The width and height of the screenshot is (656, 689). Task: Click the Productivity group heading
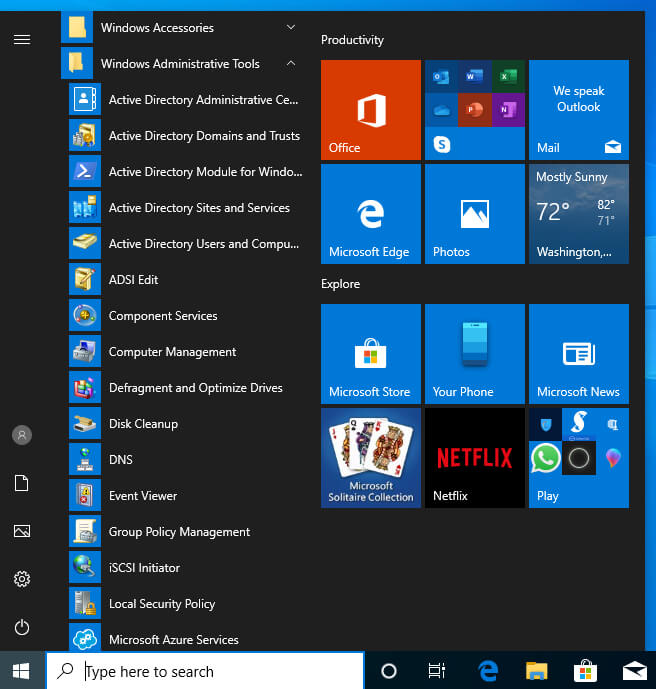(x=352, y=40)
